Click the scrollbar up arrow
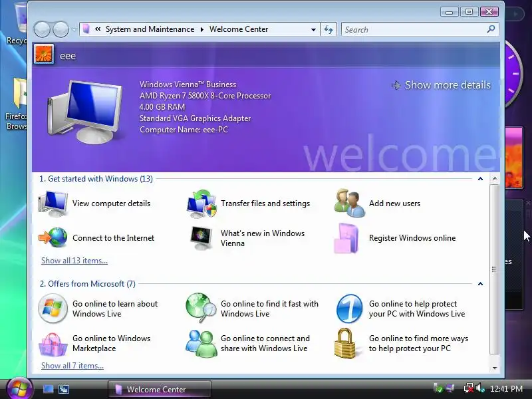The height and width of the screenshot is (399, 532). pyautogui.click(x=495, y=178)
